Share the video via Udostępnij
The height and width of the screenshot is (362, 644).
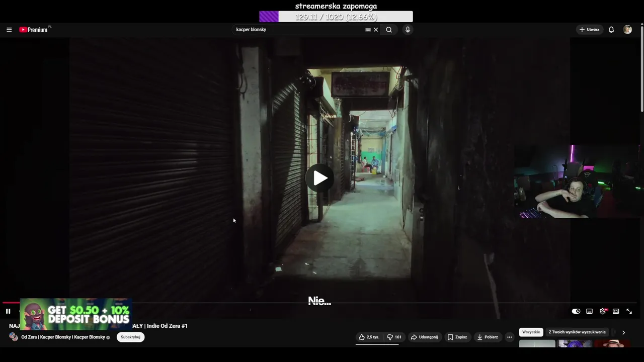click(425, 337)
